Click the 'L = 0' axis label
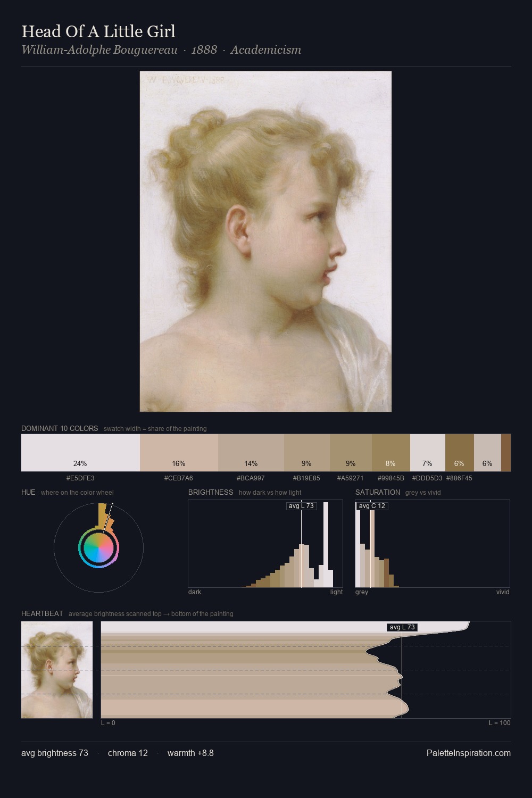Image resolution: width=532 pixels, height=798 pixels. pyautogui.click(x=108, y=723)
